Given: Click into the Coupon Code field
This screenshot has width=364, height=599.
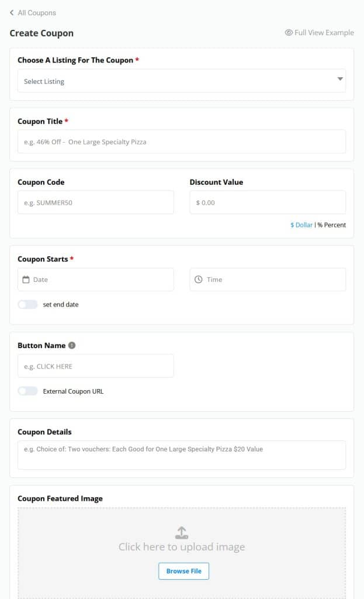Looking at the screenshot, I should [96, 202].
